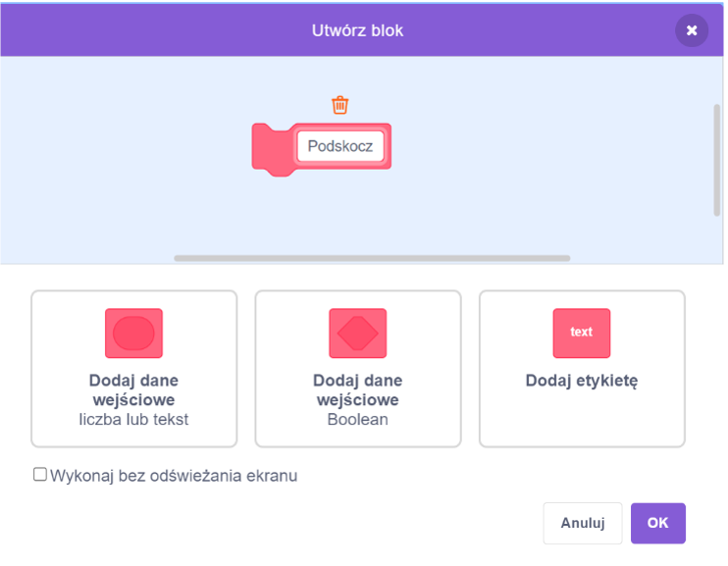Click the "Utwórz blok" dialog title
This screenshot has height=566, width=728.
click(x=357, y=30)
